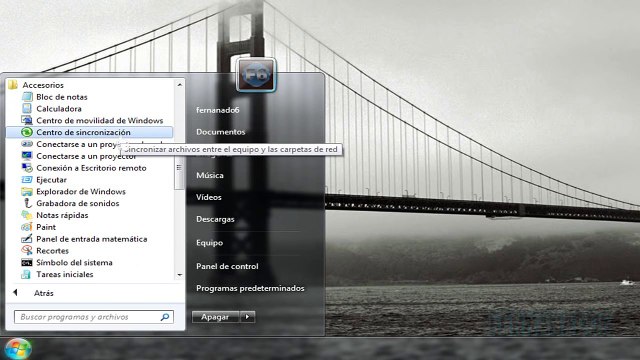Select the Explorador de Windows text

(81, 191)
